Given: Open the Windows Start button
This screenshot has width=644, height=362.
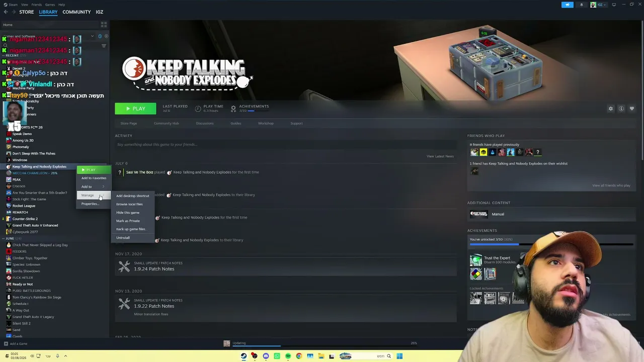Looking at the screenshot, I should [399, 356].
